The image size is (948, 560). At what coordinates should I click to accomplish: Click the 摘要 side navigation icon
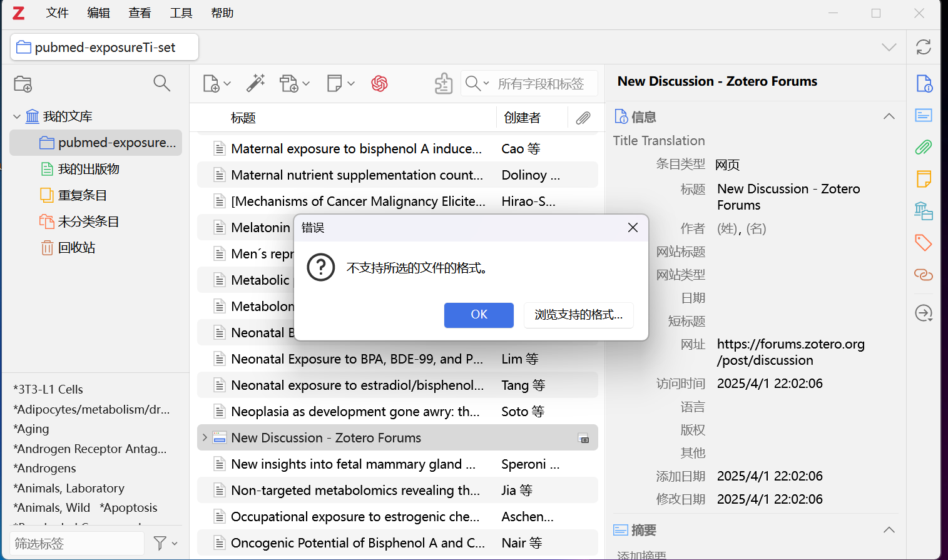click(924, 115)
